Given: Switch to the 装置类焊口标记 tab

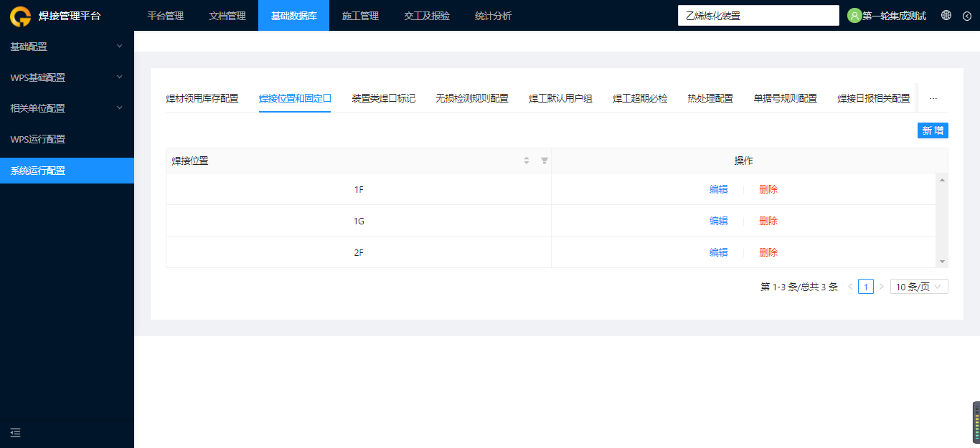Looking at the screenshot, I should pos(383,98).
